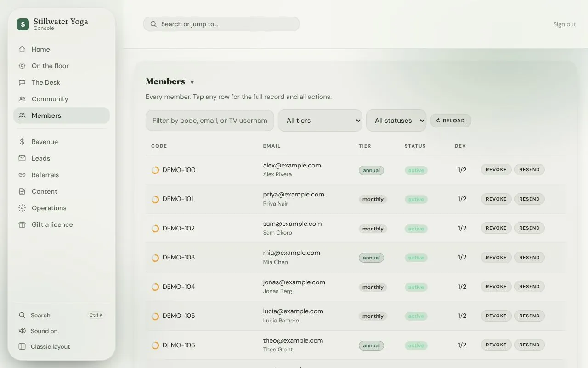Switch to Classic layout
Viewport: 588px width, 368px height.
(62, 347)
